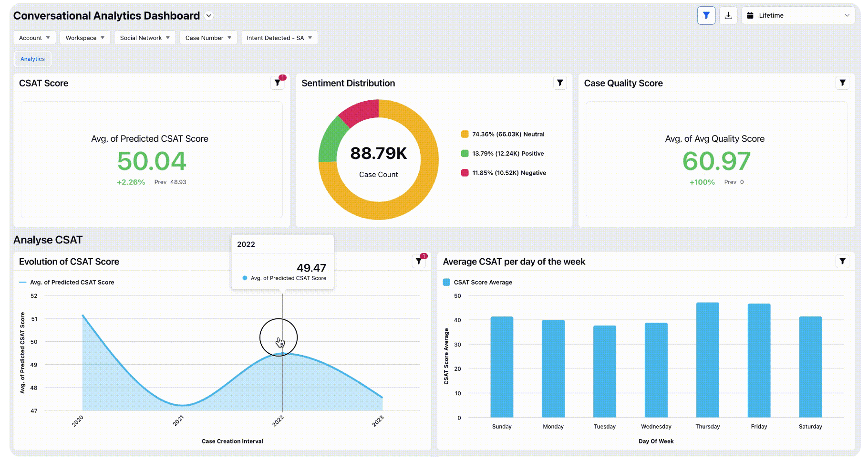This screenshot has height=463, width=868.
Task: Click the dashboard filter icon in header
Action: (x=706, y=16)
